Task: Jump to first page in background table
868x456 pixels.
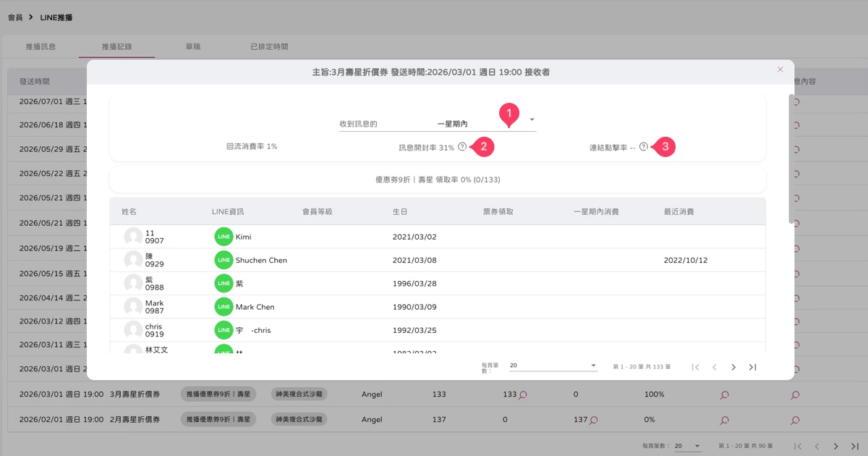Action: coord(798,447)
